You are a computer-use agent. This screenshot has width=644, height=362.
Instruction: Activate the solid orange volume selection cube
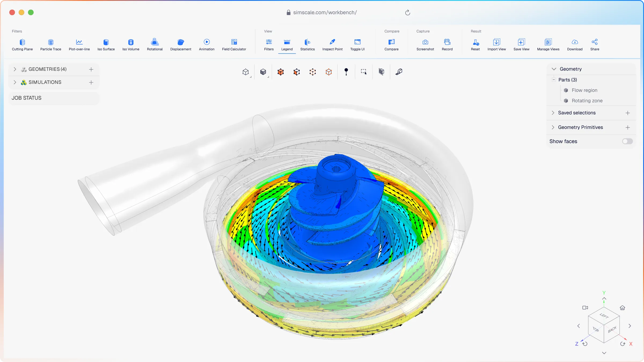point(281,72)
